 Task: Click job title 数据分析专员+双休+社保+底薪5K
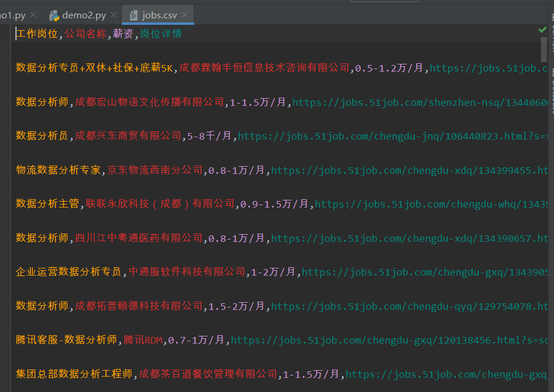click(94, 68)
